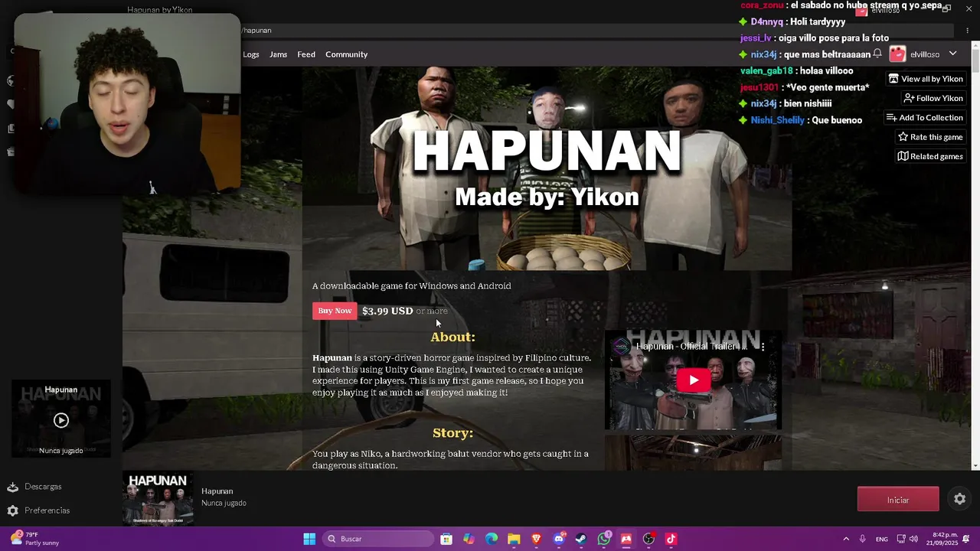The height and width of the screenshot is (551, 980).
Task: Go to the Feed navigation item
Action: [x=306, y=54]
